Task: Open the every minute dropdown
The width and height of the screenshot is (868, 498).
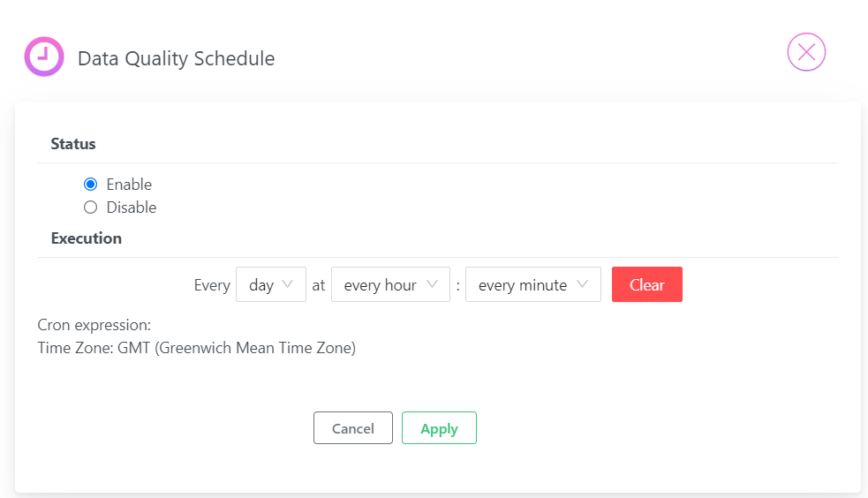Action: pos(533,284)
